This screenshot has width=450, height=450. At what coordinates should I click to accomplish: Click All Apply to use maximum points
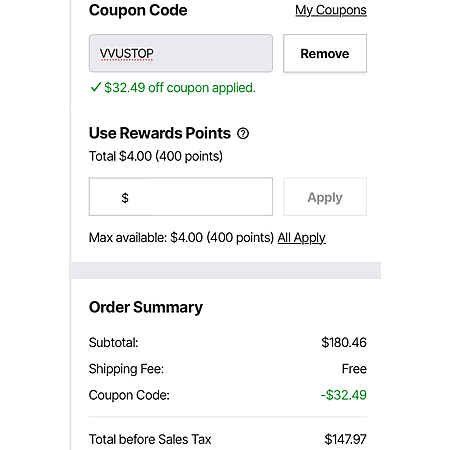coord(301,238)
